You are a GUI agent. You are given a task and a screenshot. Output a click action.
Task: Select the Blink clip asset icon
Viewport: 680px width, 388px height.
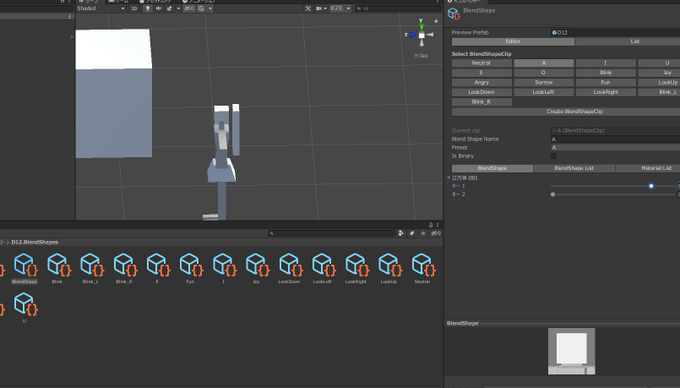pyautogui.click(x=58, y=265)
